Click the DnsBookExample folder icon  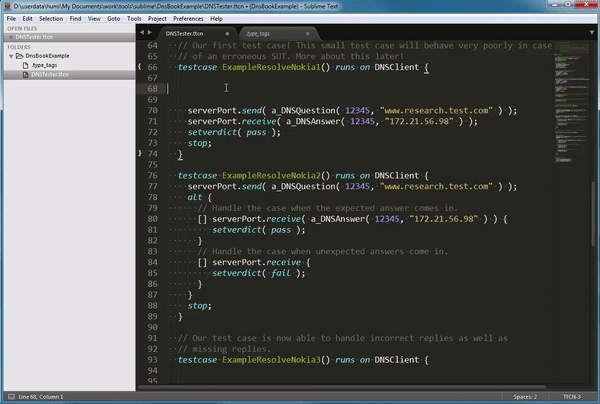(x=20, y=56)
